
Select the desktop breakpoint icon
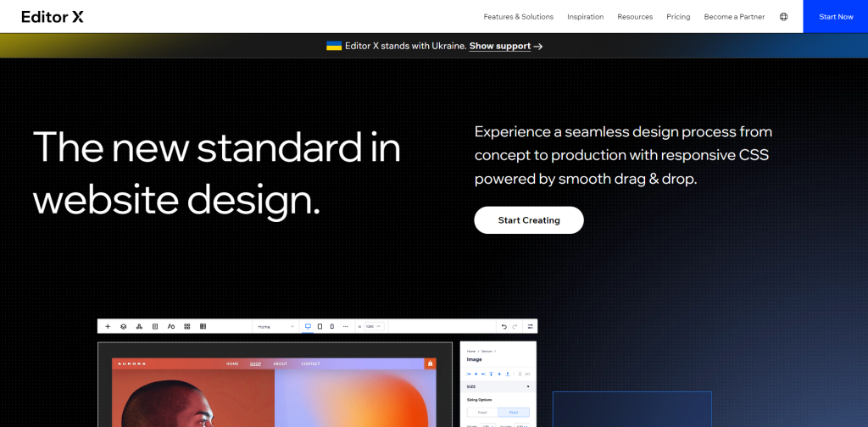click(308, 326)
